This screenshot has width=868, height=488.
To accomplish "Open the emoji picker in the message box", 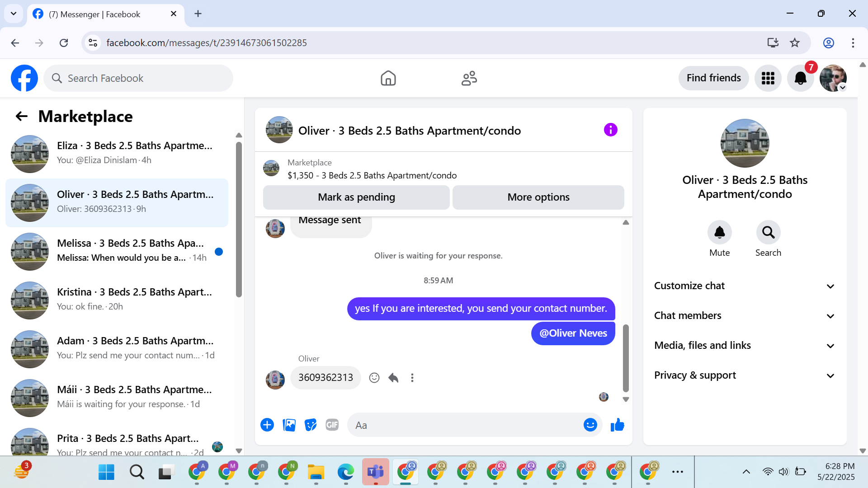I will (590, 425).
